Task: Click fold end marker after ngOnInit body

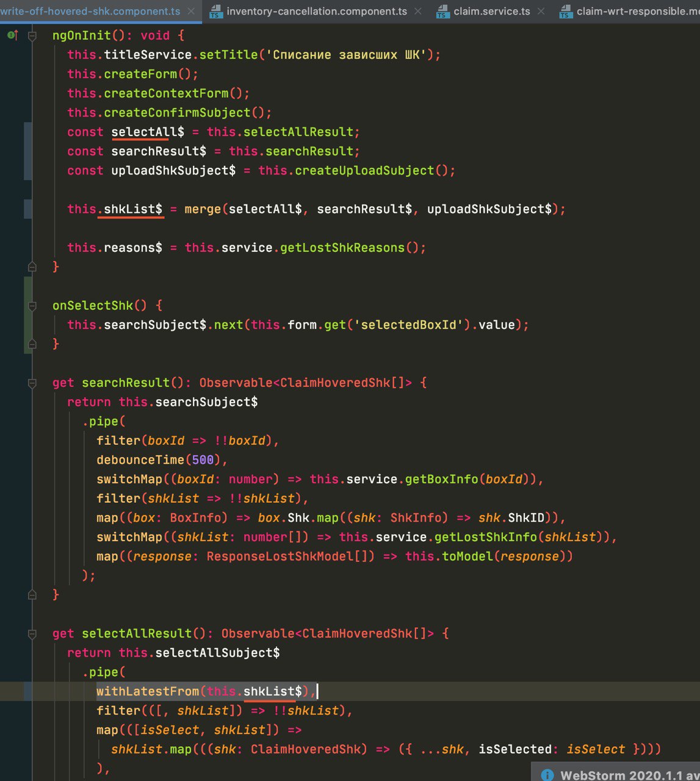Action: click(x=32, y=267)
